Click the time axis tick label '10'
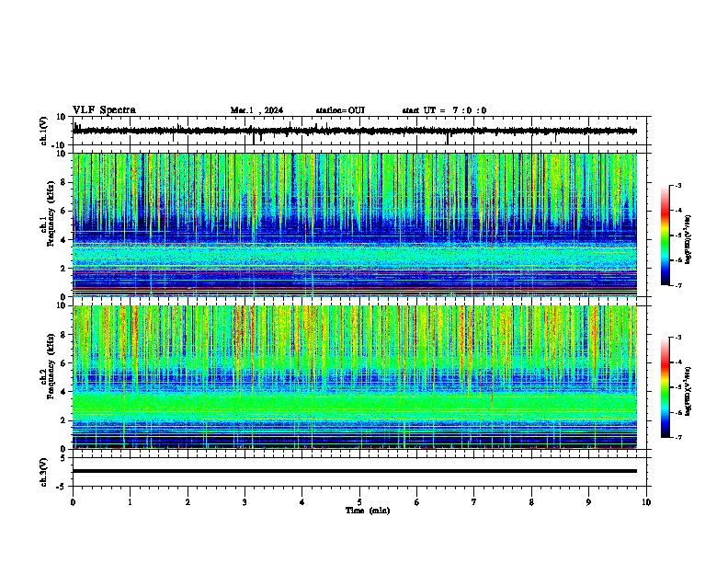Screen dimensions: 728x563 (x=646, y=502)
